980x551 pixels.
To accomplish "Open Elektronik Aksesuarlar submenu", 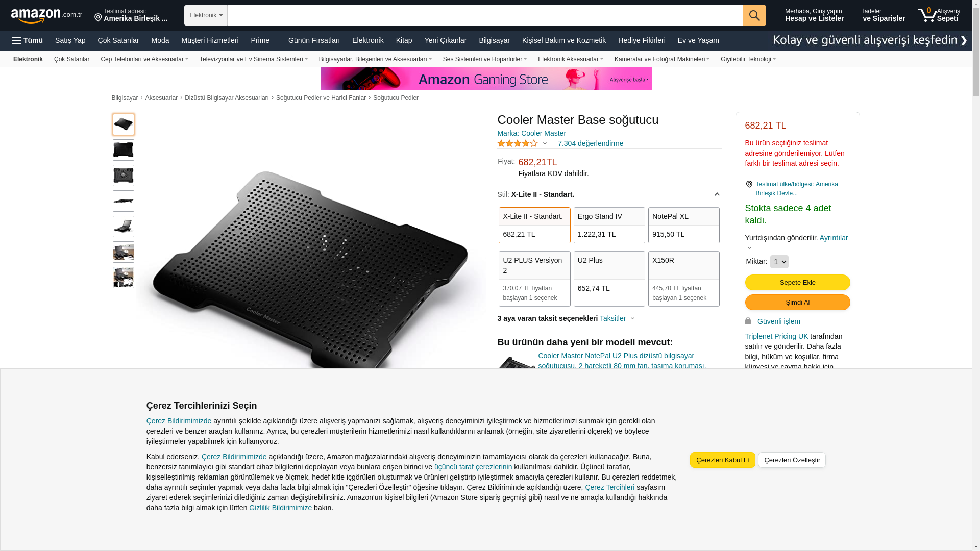I will click(x=570, y=59).
